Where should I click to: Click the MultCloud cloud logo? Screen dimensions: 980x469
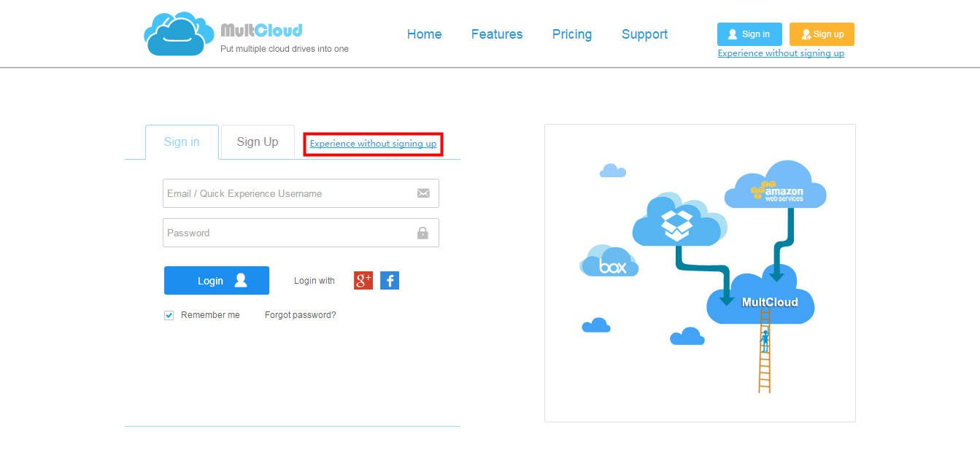[179, 34]
